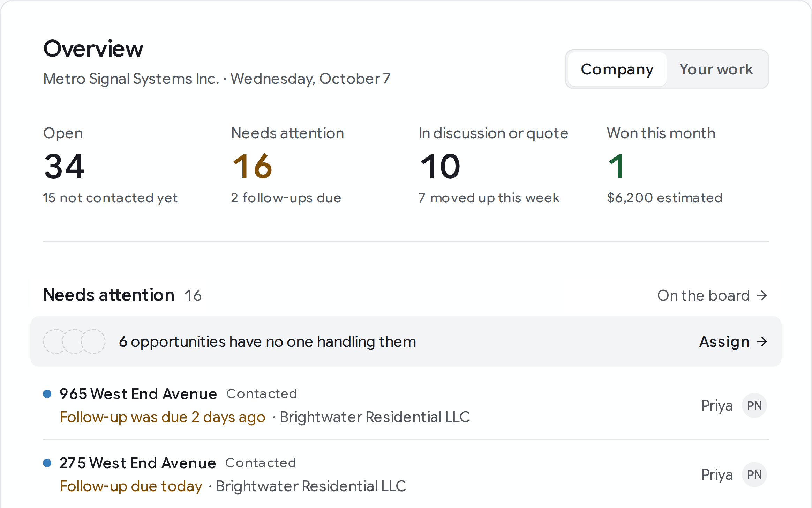Click Assign for unhandled opportunities
The width and height of the screenshot is (812, 508).
coord(733,341)
